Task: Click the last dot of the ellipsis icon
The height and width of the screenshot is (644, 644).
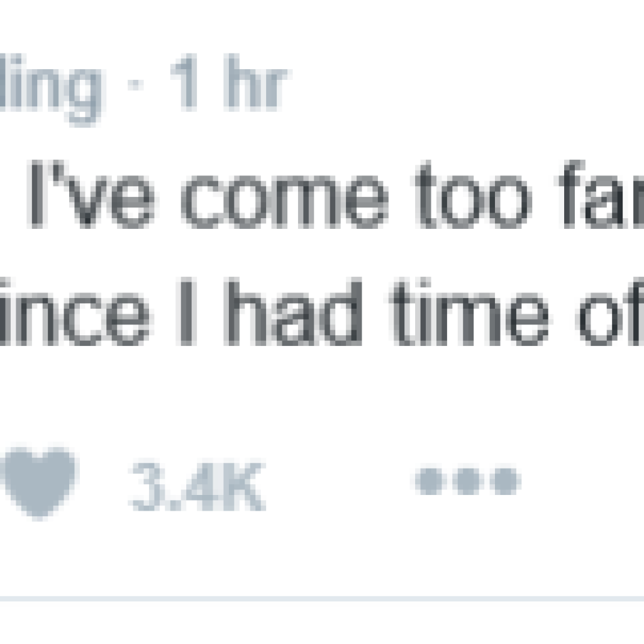Action: (x=507, y=481)
